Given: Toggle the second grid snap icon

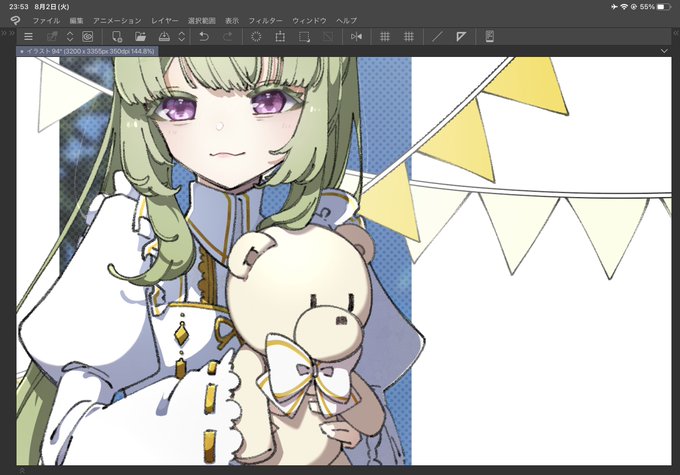Looking at the screenshot, I should point(409,37).
